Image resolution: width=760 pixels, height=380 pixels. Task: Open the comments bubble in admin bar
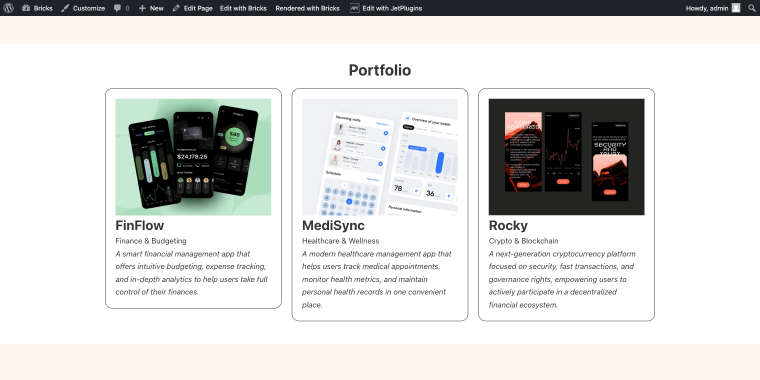(122, 8)
